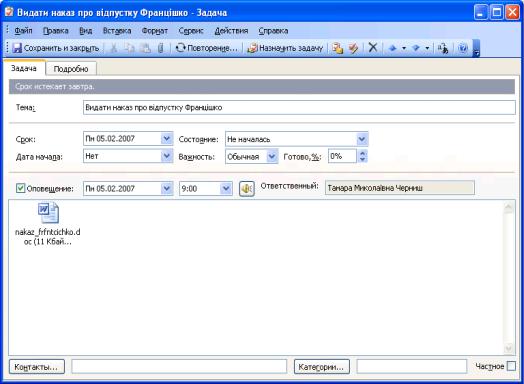Open the Дата начала date dropdown
The image size is (524, 384).
166,156
